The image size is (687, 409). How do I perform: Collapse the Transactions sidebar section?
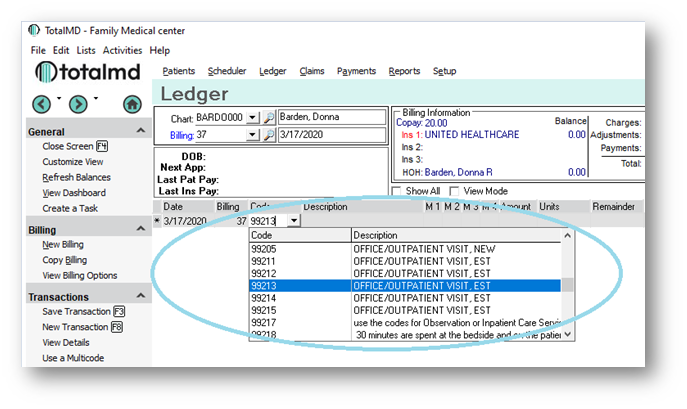[x=138, y=296]
